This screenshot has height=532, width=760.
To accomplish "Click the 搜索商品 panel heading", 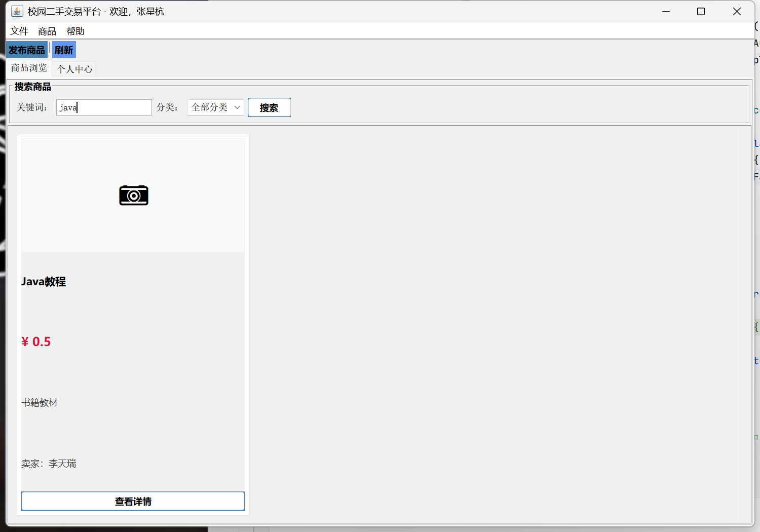I will click(x=33, y=87).
